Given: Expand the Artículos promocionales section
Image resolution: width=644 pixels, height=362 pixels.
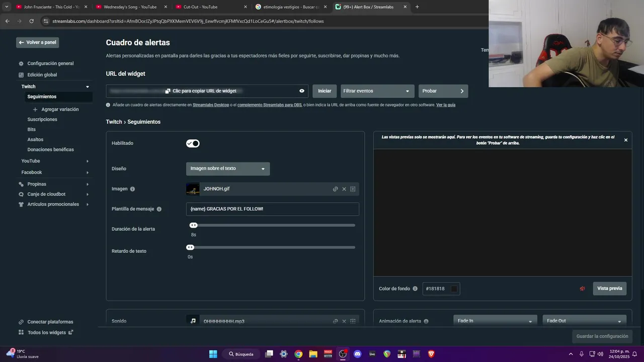Looking at the screenshot, I should (88, 205).
